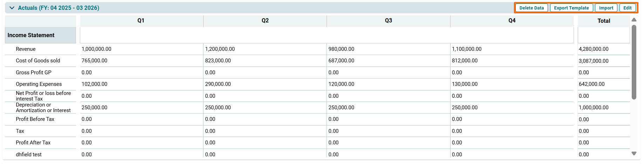644x164 pixels.
Task: Click the scrollbar down arrow
Action: point(634,153)
